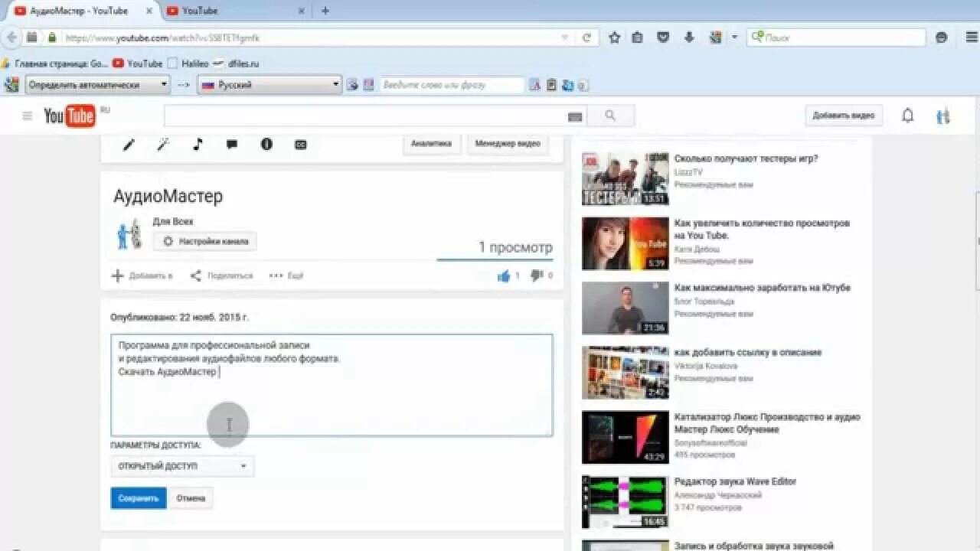980x551 pixels.
Task: Click Добавить видео upload button
Action: coord(844,116)
